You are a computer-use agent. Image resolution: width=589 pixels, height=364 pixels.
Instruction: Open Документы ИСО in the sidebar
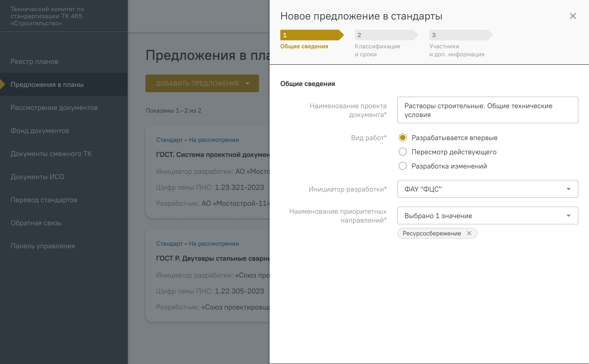click(38, 177)
